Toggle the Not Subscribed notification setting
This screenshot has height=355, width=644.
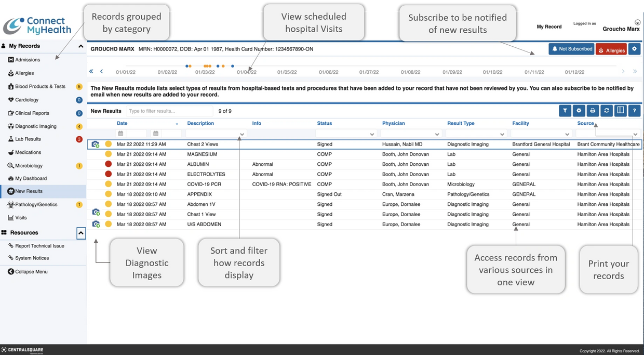coord(571,49)
